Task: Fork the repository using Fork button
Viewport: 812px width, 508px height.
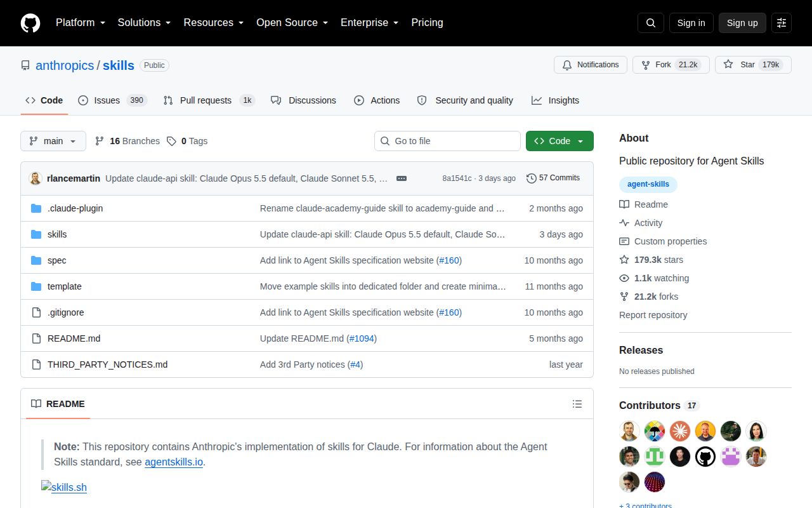Action: click(671, 65)
